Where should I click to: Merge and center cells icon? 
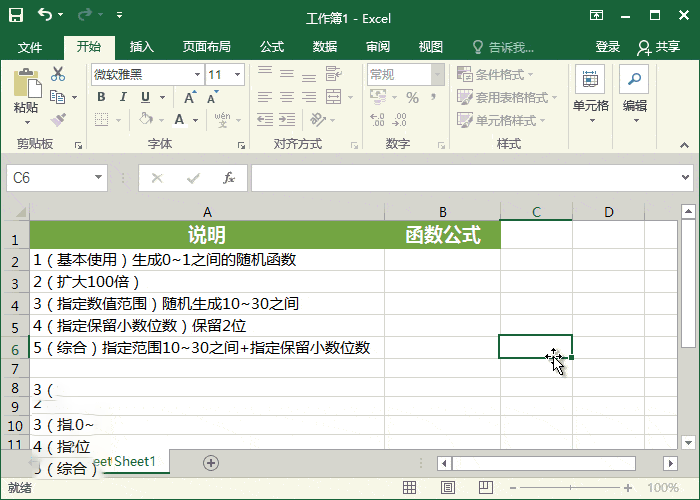tap(333, 97)
